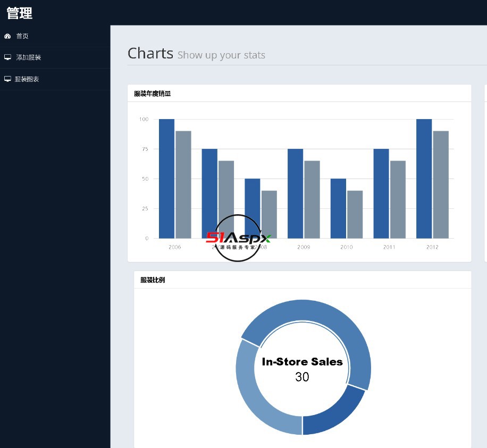Click the gray 2006 bar

[183, 185]
